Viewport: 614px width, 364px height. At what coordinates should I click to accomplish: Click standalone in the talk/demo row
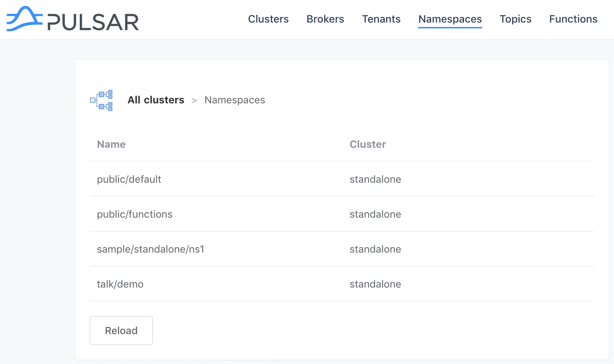[x=375, y=284]
